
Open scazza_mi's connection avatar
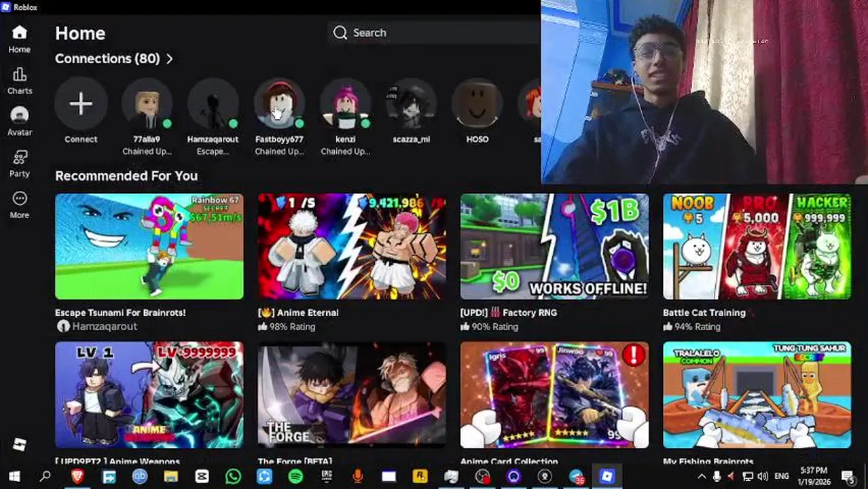[411, 104]
